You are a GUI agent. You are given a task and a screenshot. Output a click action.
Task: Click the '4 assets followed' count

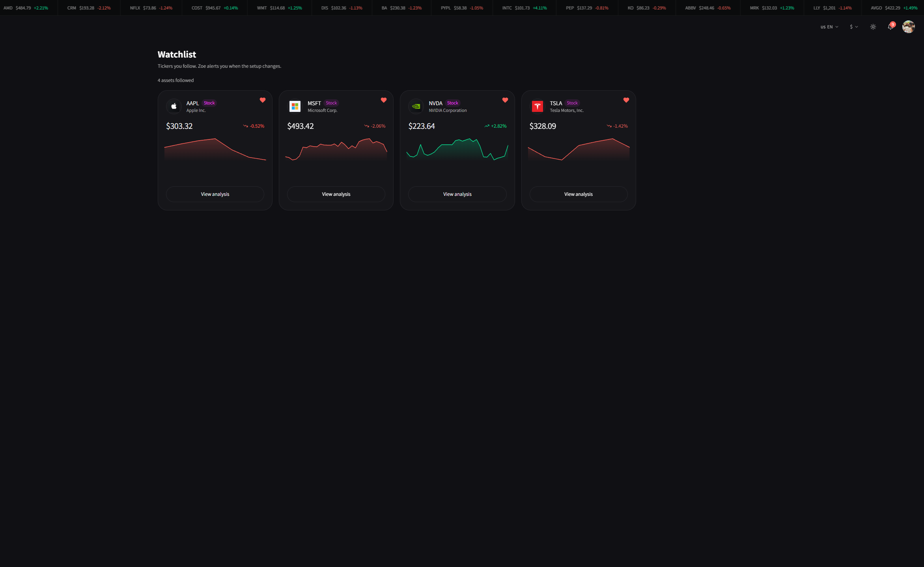pyautogui.click(x=175, y=80)
